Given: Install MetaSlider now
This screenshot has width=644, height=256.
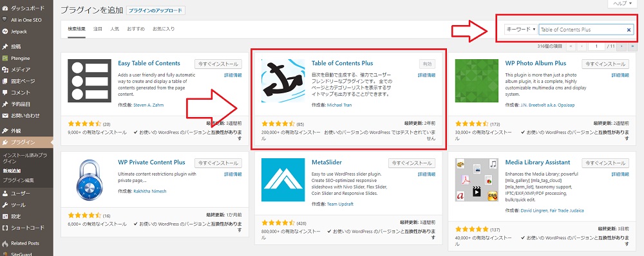Looking at the screenshot, I should tap(412, 163).
